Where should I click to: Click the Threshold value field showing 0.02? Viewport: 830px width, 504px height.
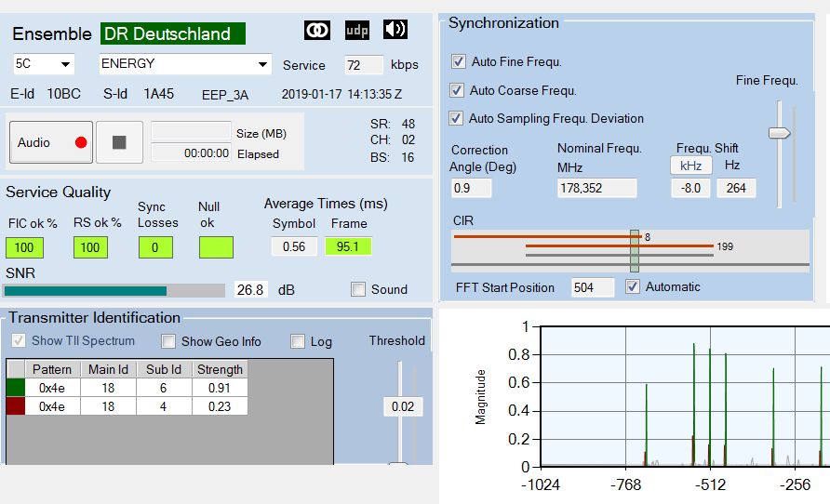coord(403,406)
